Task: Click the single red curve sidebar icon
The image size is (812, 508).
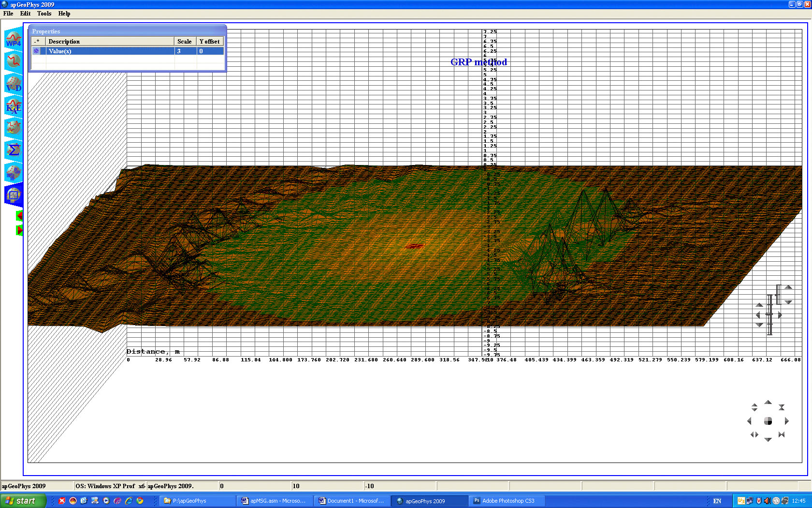Action: tap(14, 61)
